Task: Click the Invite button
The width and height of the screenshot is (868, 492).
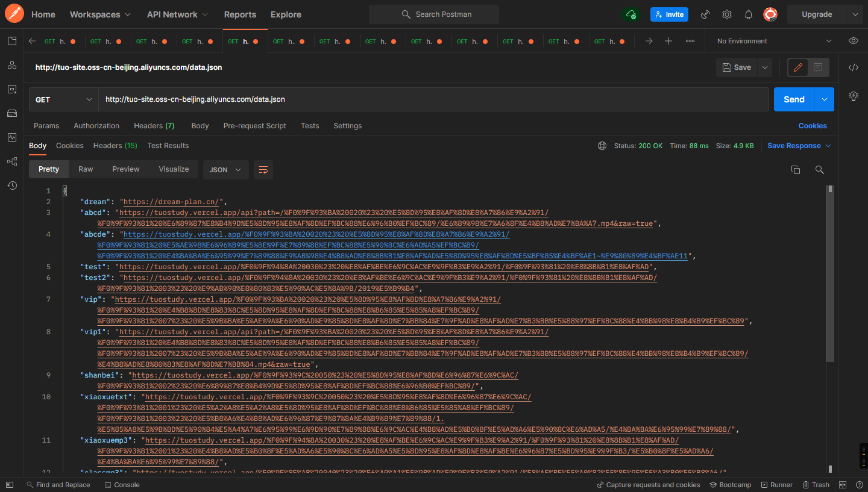Action: [x=669, y=14]
